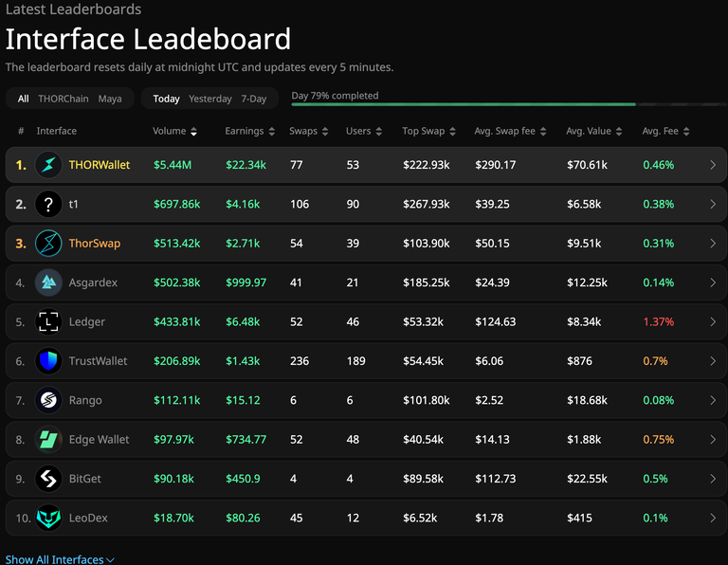
Task: Click the Ledger logo icon
Action: pos(48,321)
